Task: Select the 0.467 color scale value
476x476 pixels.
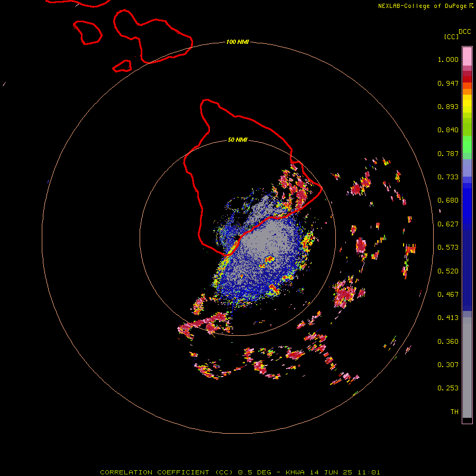Action: (x=448, y=295)
